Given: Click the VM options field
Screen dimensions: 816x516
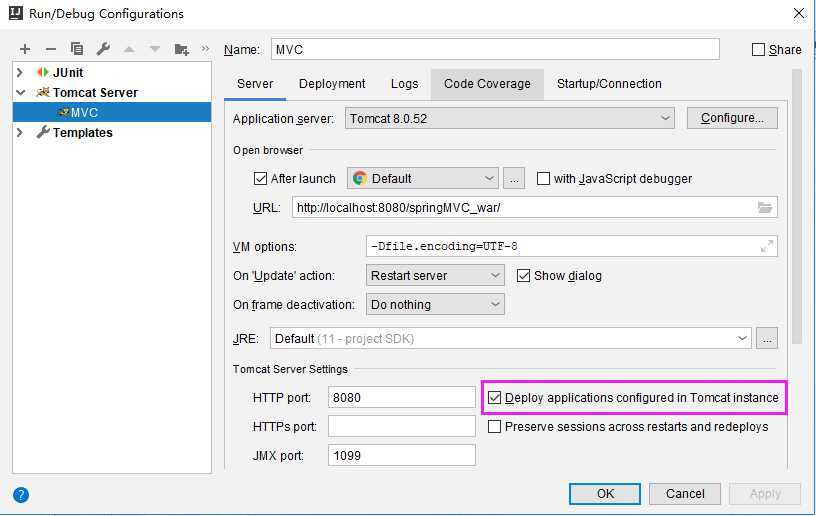Looking at the screenshot, I should (x=572, y=246).
